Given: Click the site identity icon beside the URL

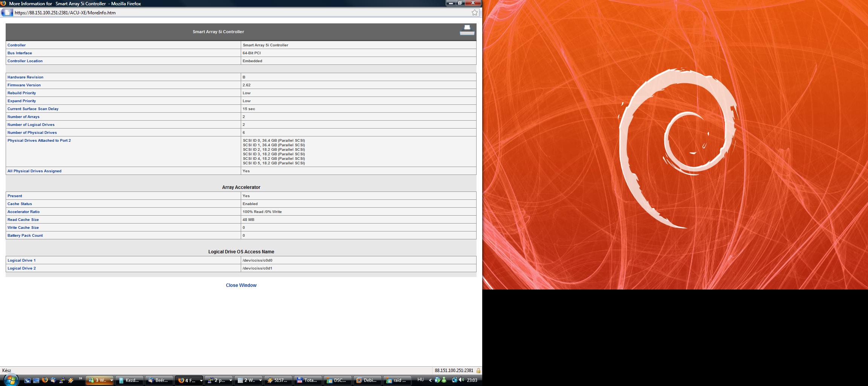Looking at the screenshot, I should [x=7, y=12].
